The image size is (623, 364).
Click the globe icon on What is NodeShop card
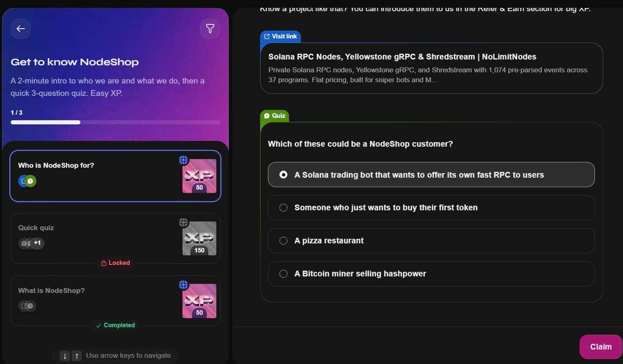click(x=183, y=285)
